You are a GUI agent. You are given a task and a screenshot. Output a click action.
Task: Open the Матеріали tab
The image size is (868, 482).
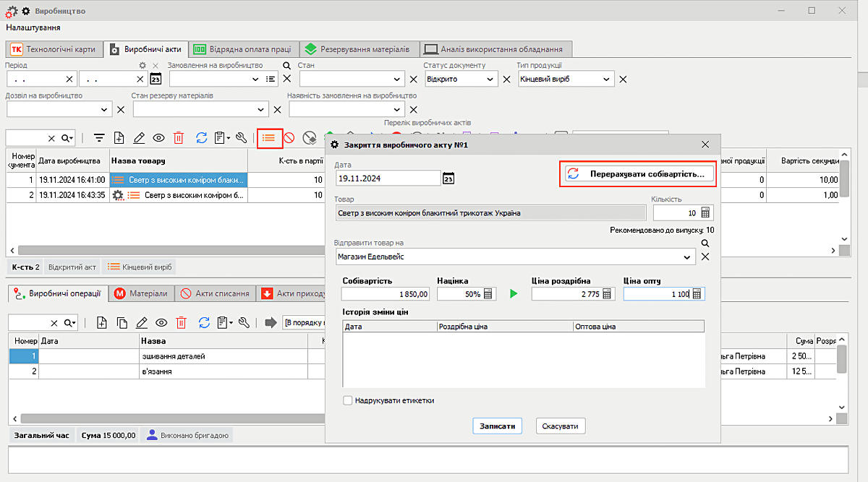144,293
